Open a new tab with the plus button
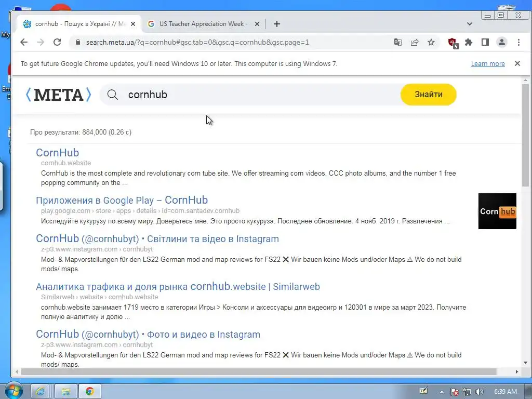532x399 pixels. pyautogui.click(x=277, y=24)
